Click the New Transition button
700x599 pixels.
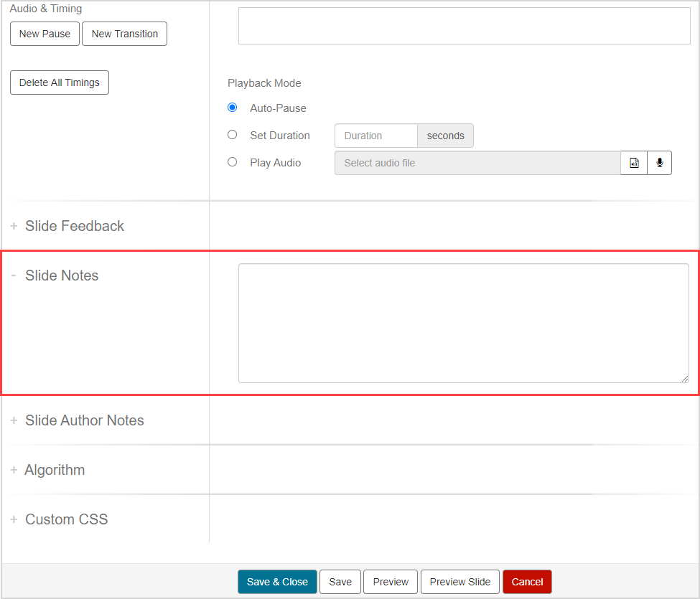click(124, 34)
